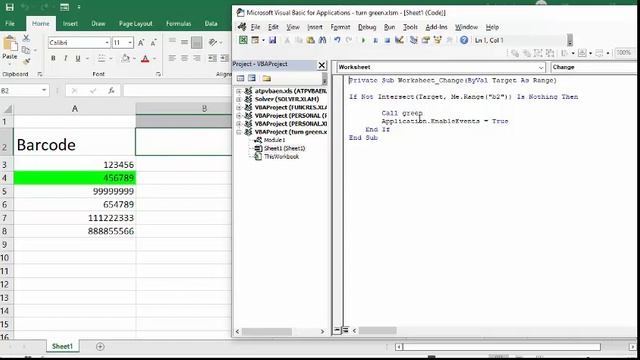
Task: Click the Align Left icon in Excel ribbon
Action: tap(172, 58)
